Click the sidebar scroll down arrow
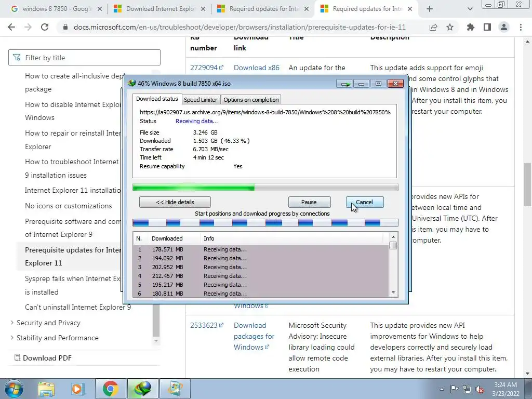This screenshot has height=399, width=532. (x=156, y=340)
